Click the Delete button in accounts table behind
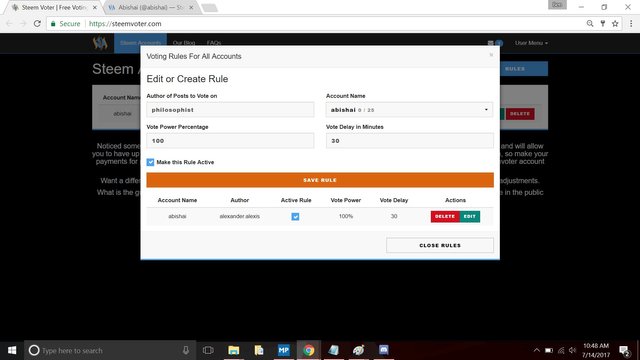 pyautogui.click(x=520, y=113)
